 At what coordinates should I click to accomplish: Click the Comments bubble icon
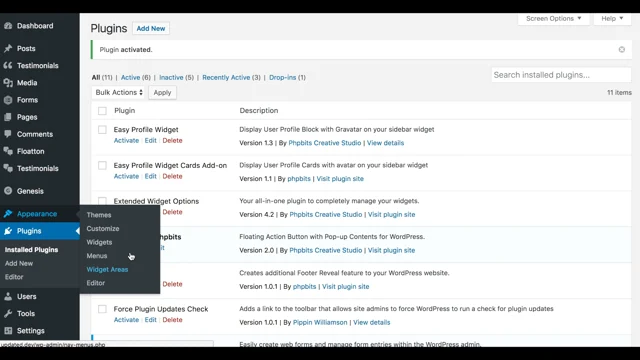8,134
